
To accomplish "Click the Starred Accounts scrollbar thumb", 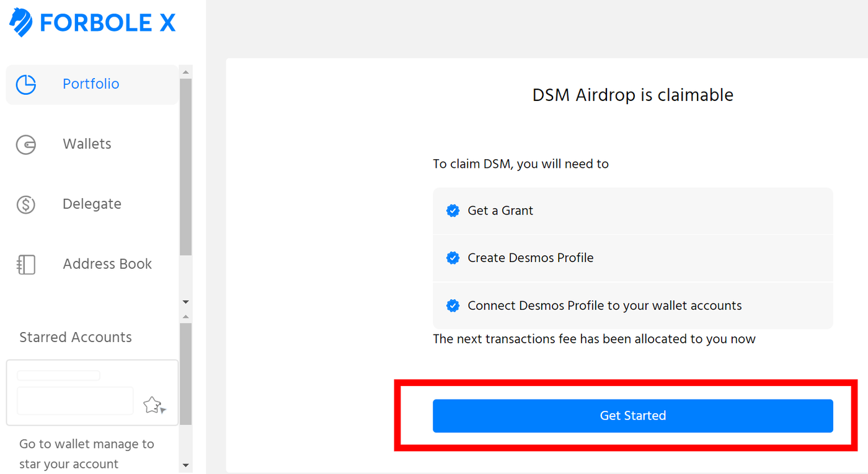I will point(185,374).
